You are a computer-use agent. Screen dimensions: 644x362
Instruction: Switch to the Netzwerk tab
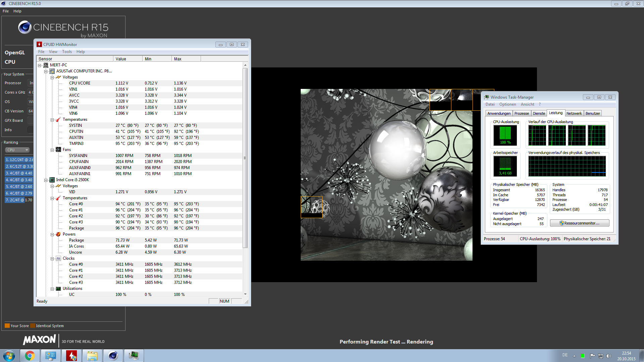(574, 113)
